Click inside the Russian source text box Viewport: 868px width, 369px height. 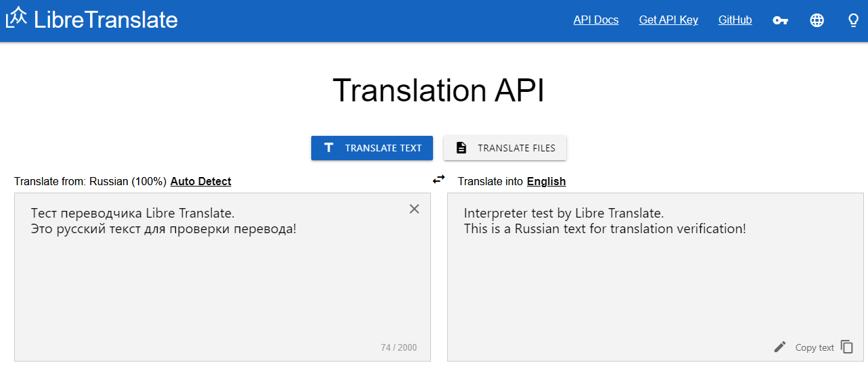pos(223,277)
